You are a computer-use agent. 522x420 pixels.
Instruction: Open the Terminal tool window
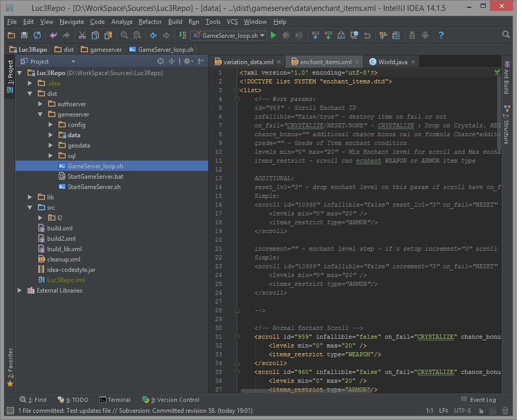[x=115, y=400]
